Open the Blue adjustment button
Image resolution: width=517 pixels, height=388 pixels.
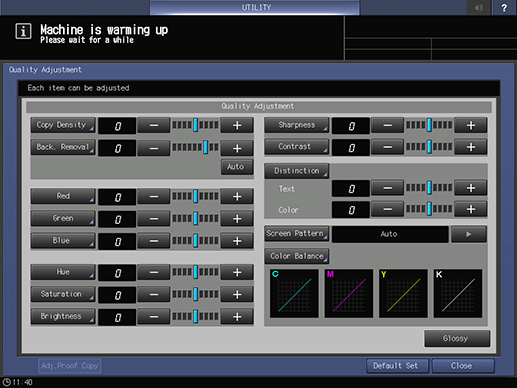[63, 241]
